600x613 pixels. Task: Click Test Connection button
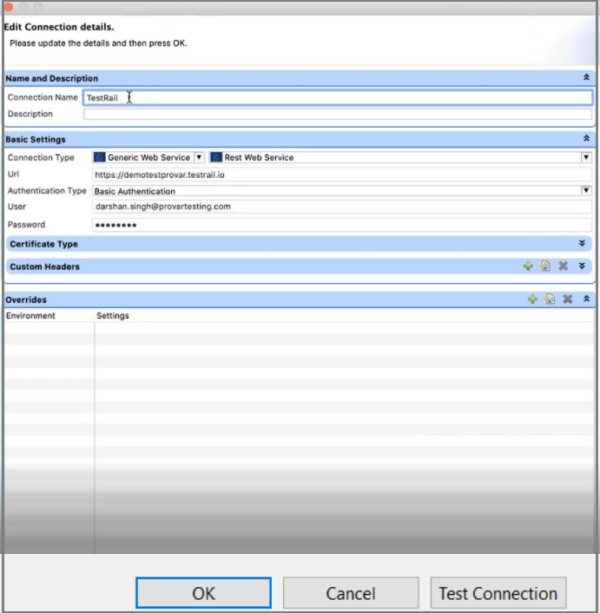(498, 593)
